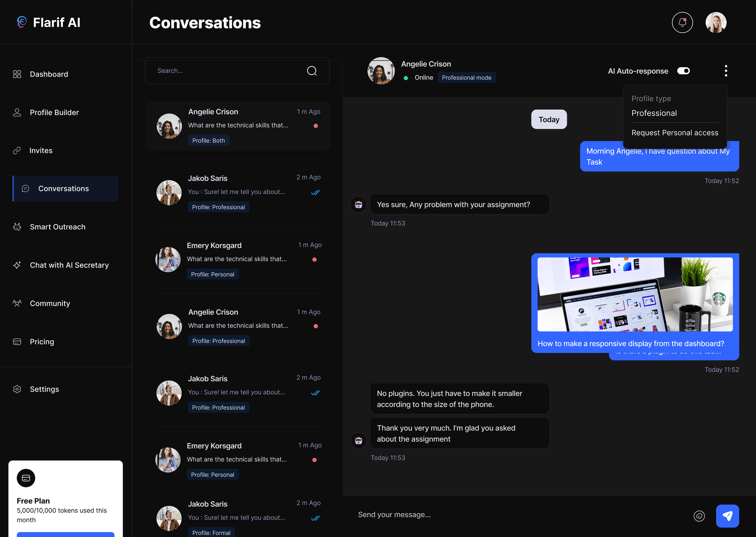Choose Request Personal access option
756x537 pixels.
(x=674, y=133)
